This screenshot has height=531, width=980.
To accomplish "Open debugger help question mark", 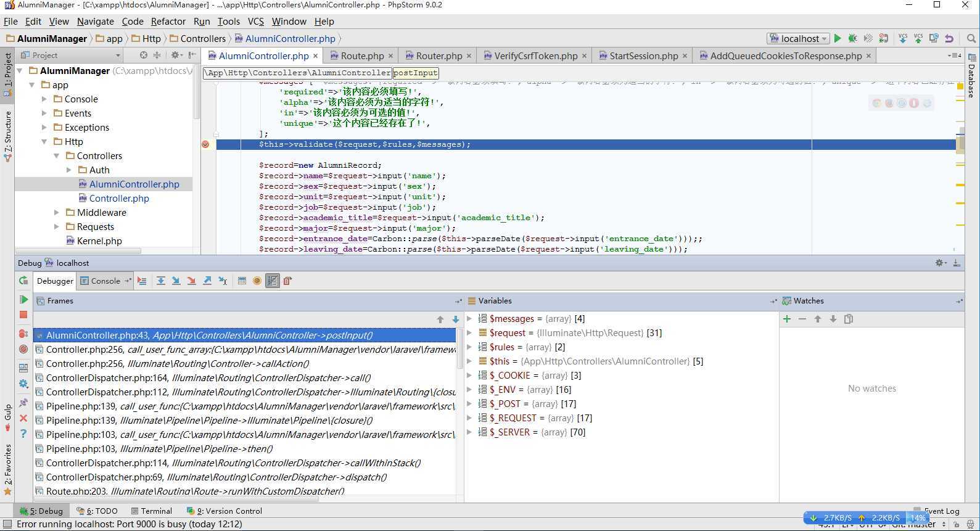I will click(23, 434).
